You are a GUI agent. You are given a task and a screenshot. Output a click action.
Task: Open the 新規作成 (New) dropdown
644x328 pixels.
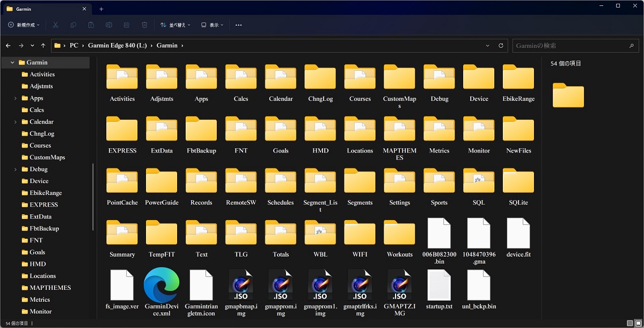(24, 25)
